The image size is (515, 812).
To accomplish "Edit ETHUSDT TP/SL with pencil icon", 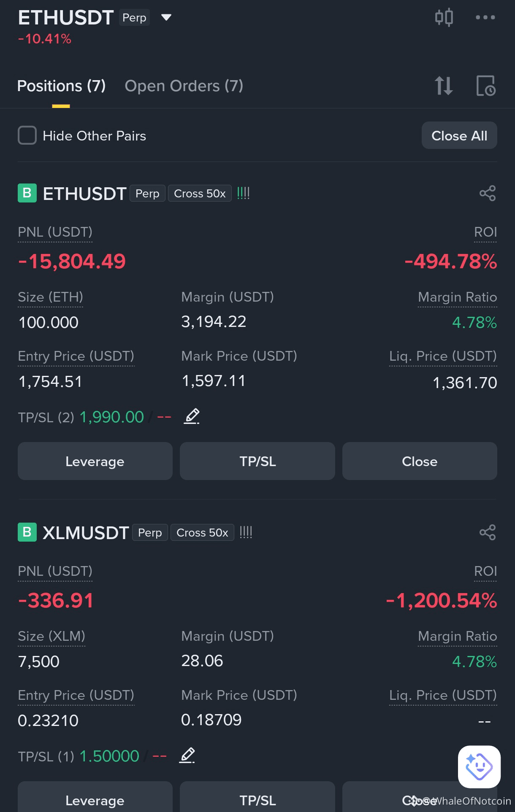I will tap(192, 416).
